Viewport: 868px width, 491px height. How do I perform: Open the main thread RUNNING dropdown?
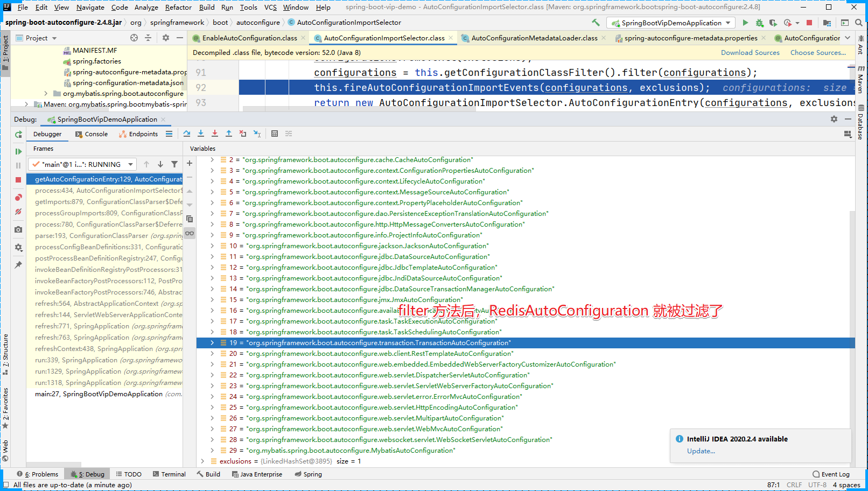tap(82, 164)
